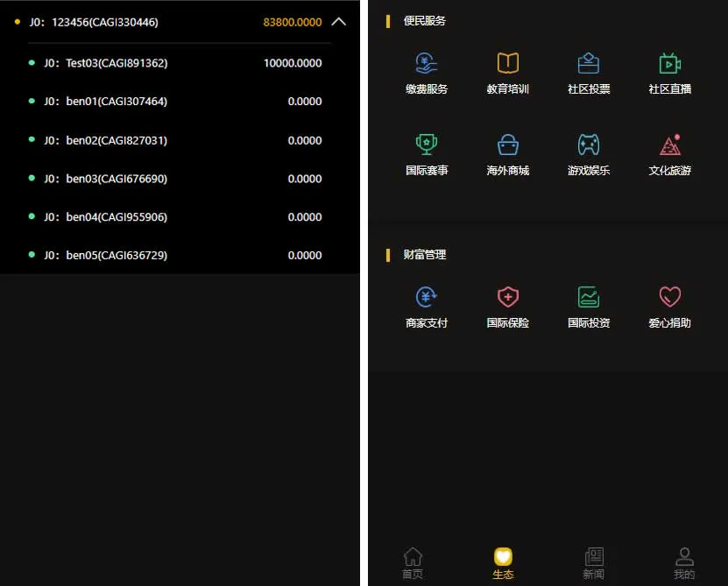
Task: Select the 文化旅游 culture tourism icon
Action: 668,153
